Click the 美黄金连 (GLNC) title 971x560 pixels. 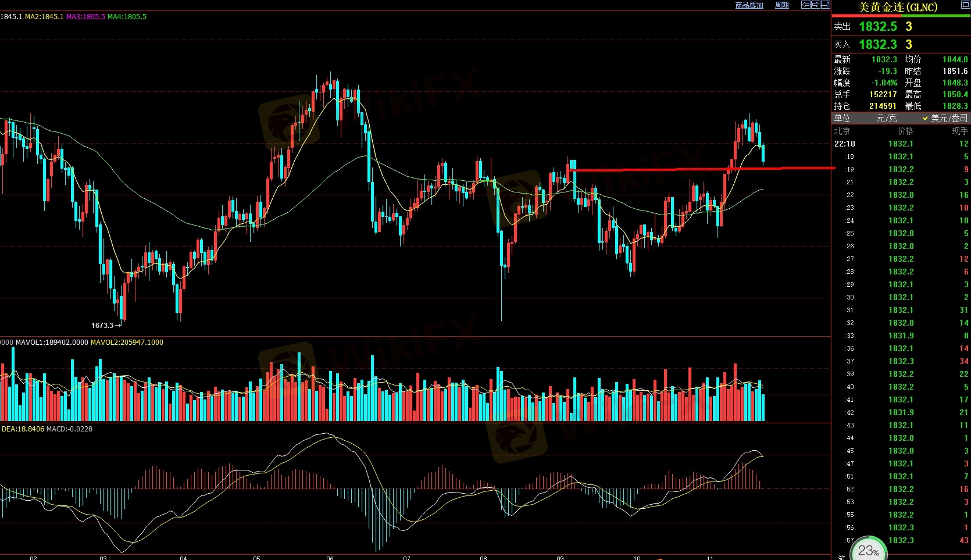(x=898, y=7)
